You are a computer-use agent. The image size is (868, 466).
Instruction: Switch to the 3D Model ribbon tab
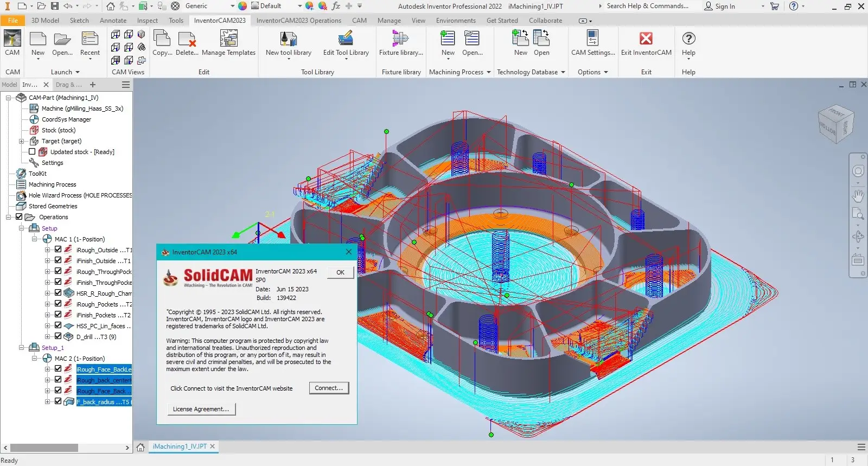pyautogui.click(x=45, y=21)
